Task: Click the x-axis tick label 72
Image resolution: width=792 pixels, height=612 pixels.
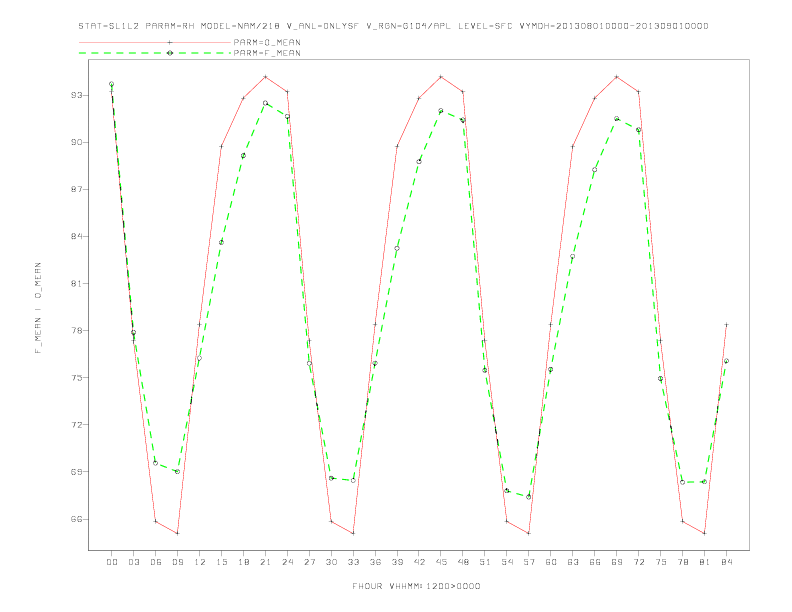Action: pyautogui.click(x=638, y=562)
